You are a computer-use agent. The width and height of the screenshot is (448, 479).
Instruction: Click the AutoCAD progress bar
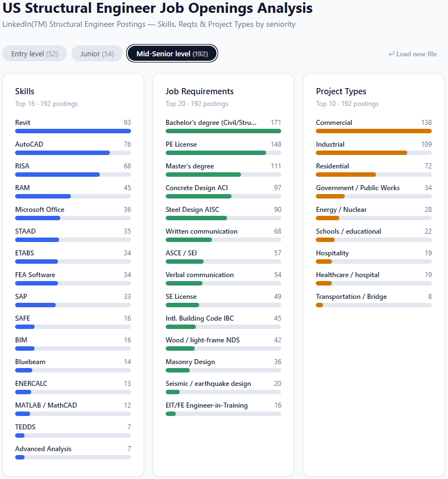[x=73, y=153]
